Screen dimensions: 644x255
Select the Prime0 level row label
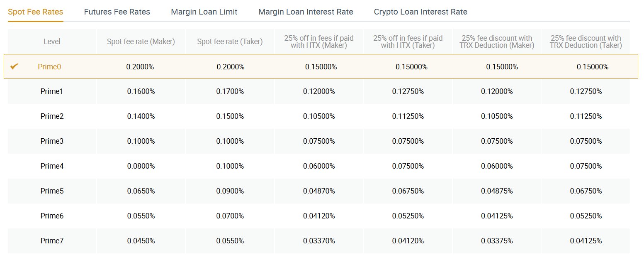tap(49, 66)
